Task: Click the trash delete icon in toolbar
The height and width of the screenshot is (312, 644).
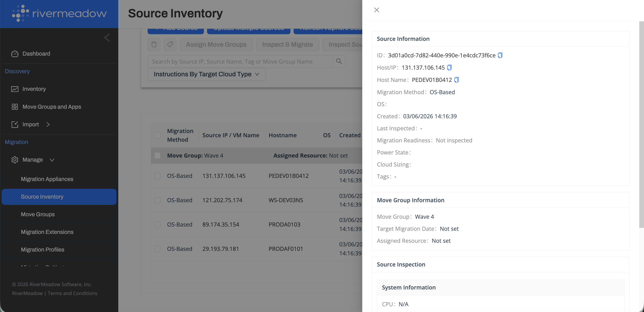Action: [154, 44]
